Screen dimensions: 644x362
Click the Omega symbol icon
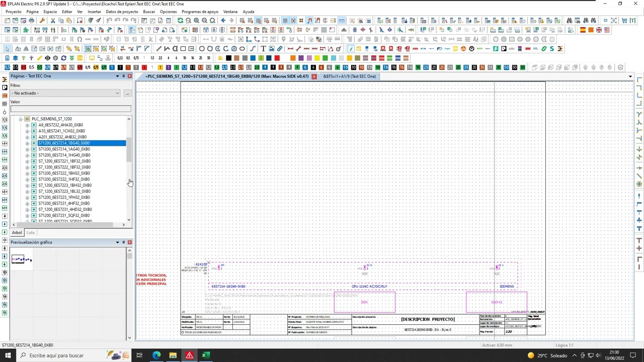point(79,39)
